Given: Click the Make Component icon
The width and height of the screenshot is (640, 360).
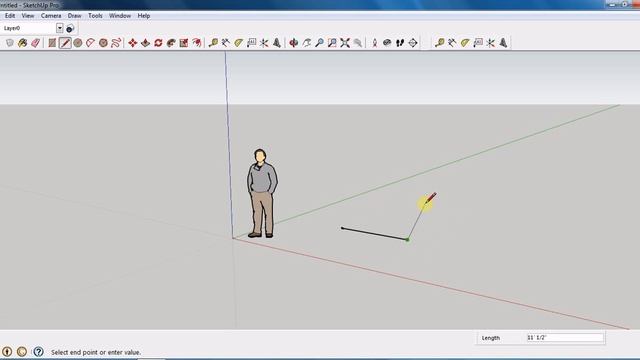Looking at the screenshot, I should (10, 42).
